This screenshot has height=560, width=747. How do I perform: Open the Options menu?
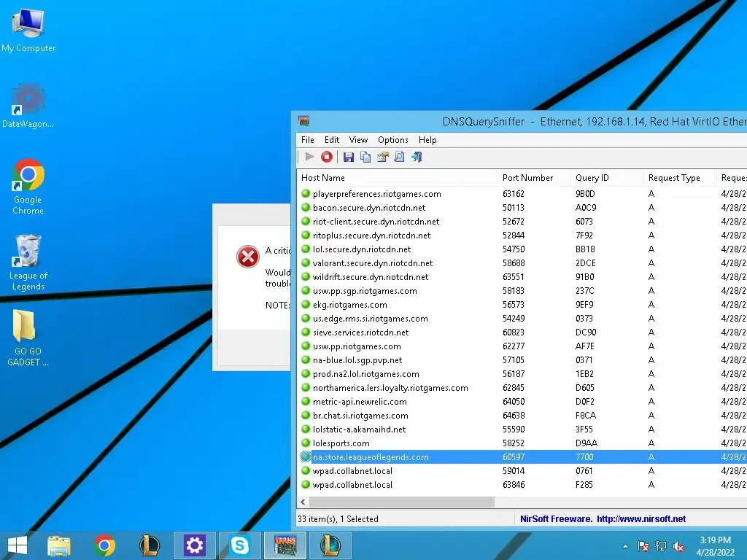pyautogui.click(x=393, y=139)
